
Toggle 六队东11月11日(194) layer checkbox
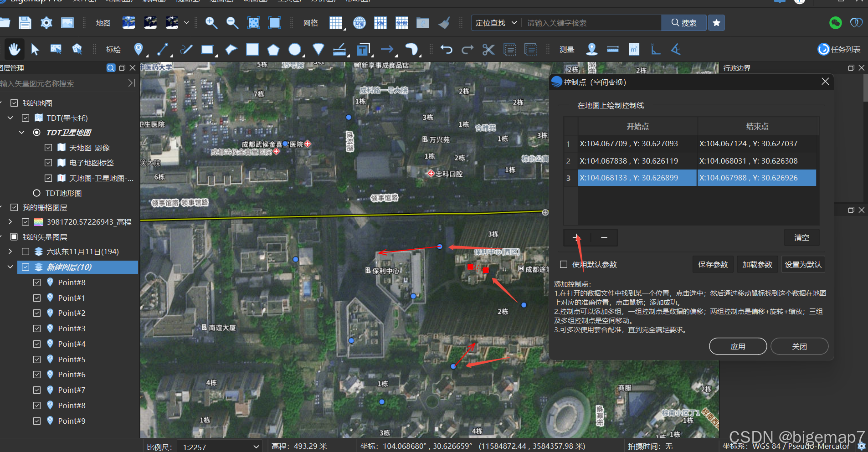tap(26, 252)
